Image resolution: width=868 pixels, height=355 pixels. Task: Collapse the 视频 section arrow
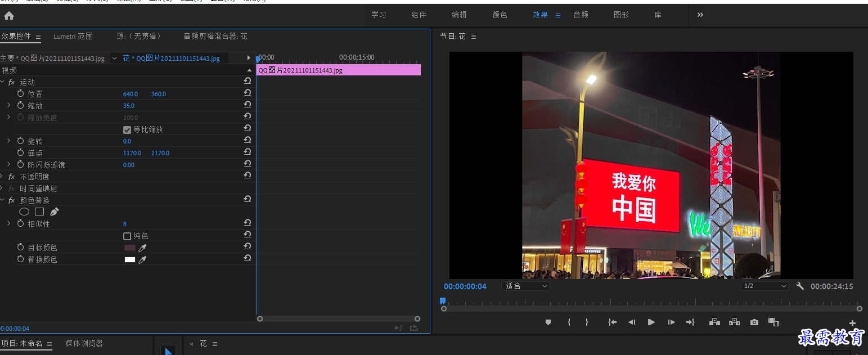point(249,70)
